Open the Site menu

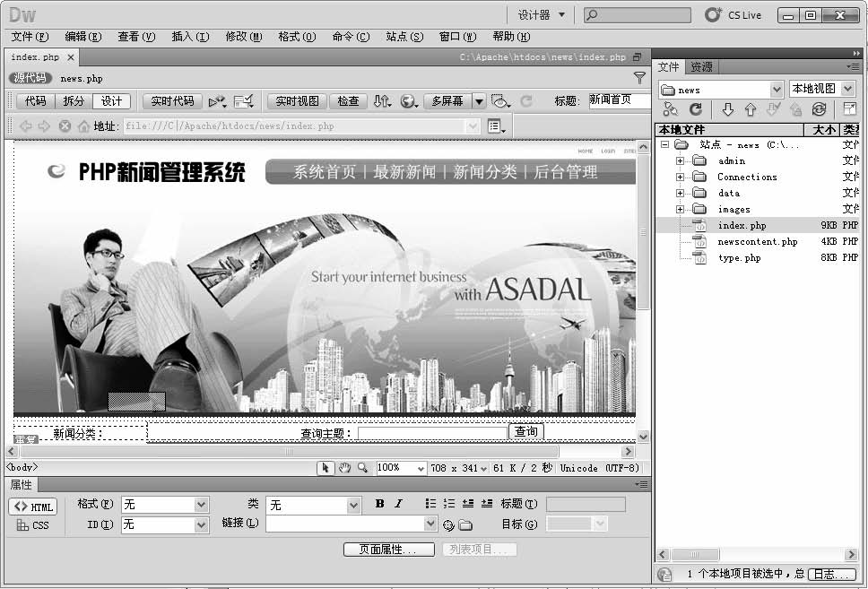tap(404, 37)
